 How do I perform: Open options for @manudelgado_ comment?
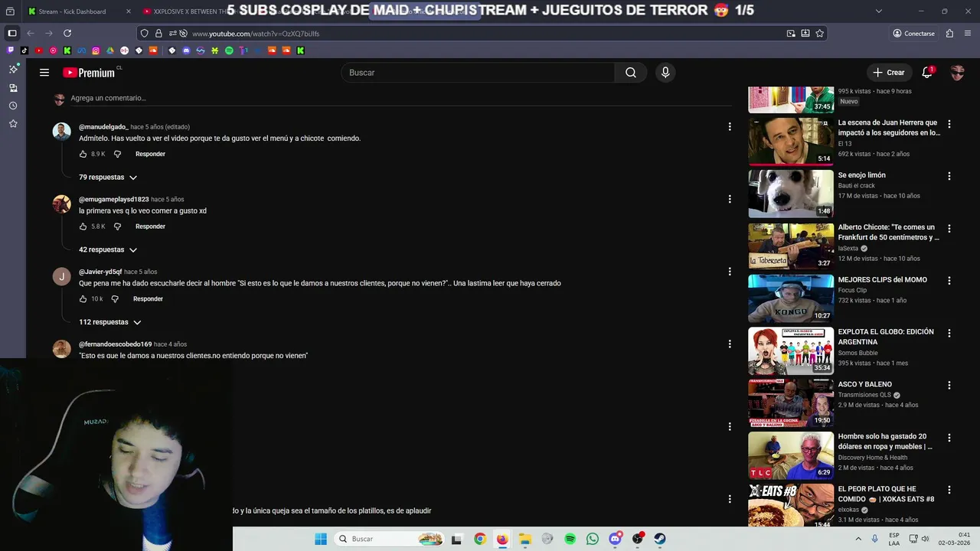pos(730,126)
